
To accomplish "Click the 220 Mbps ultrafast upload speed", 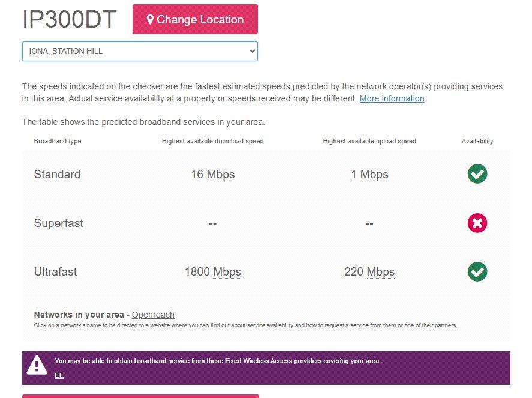I will pyautogui.click(x=369, y=272).
